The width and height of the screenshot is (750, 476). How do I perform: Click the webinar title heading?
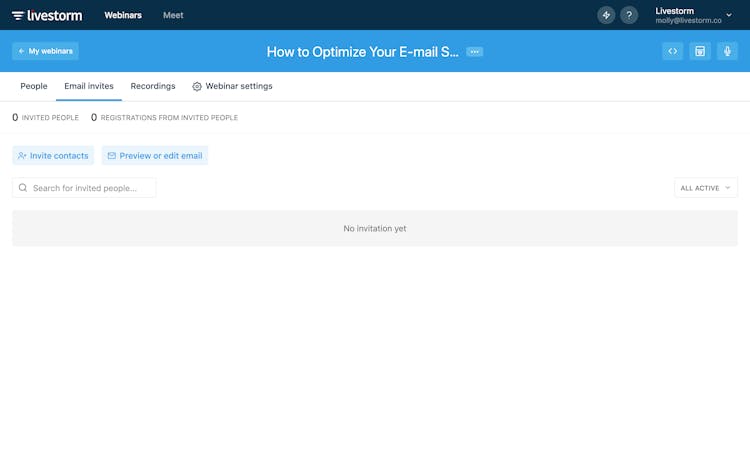pos(362,52)
